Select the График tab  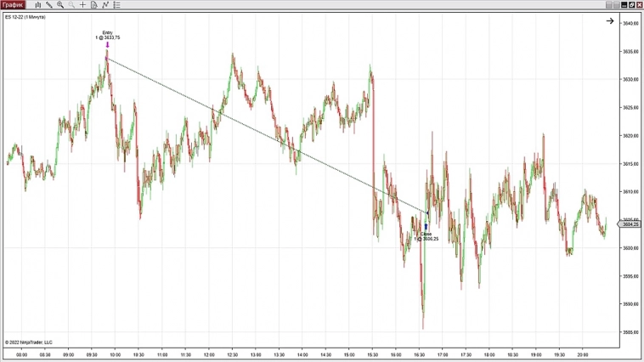[x=13, y=5]
